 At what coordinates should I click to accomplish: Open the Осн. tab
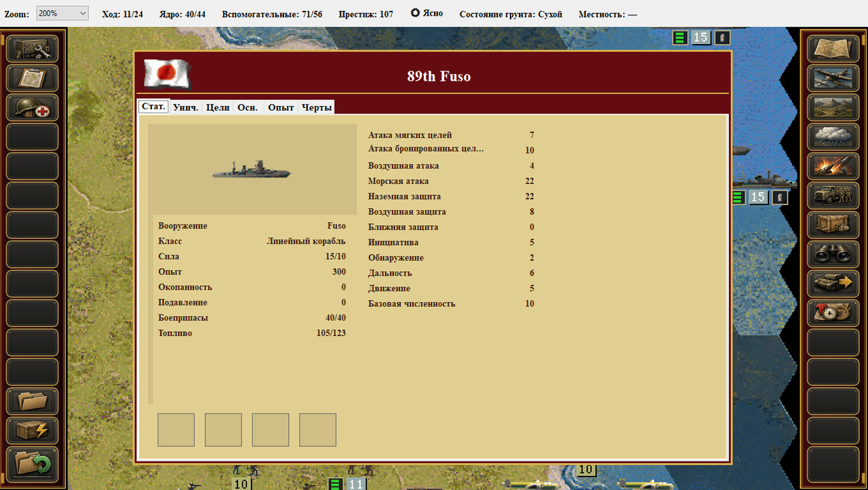pyautogui.click(x=248, y=107)
